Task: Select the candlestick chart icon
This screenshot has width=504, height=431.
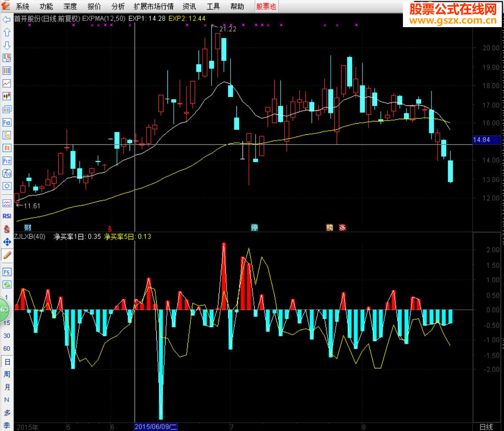Action: [7, 96]
